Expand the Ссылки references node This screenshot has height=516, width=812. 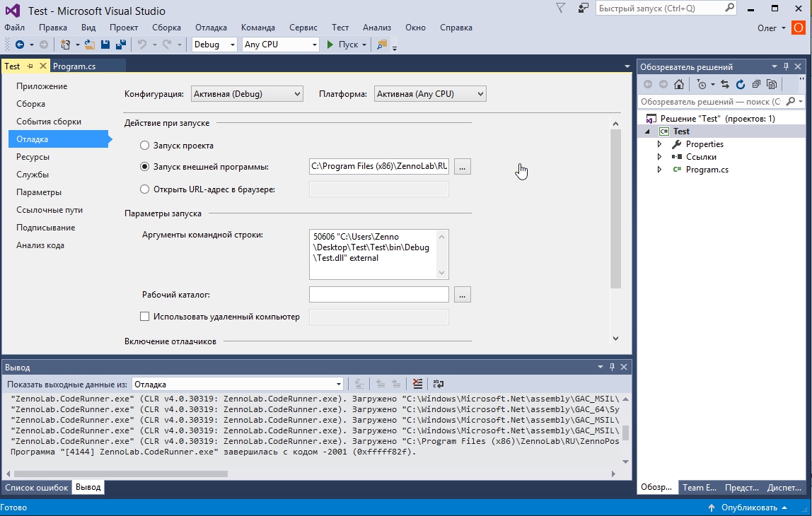pyautogui.click(x=659, y=157)
